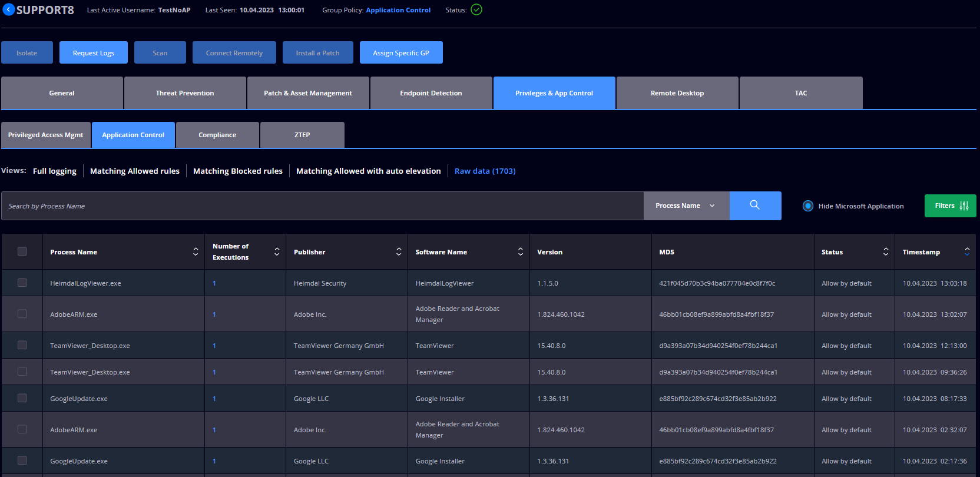The width and height of the screenshot is (980, 477).
Task: Open the Application Control group policy link
Action: [398, 10]
